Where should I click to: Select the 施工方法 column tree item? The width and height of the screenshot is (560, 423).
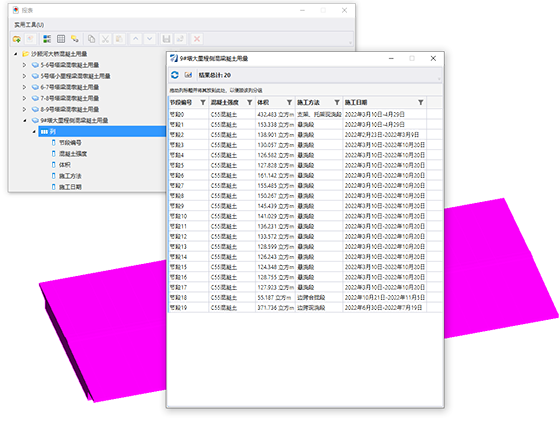click(x=70, y=176)
